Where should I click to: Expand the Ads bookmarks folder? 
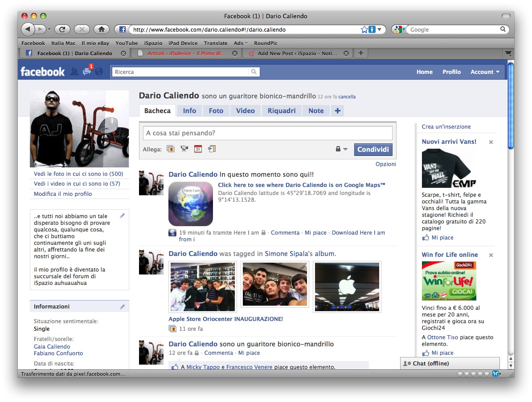pyautogui.click(x=241, y=43)
